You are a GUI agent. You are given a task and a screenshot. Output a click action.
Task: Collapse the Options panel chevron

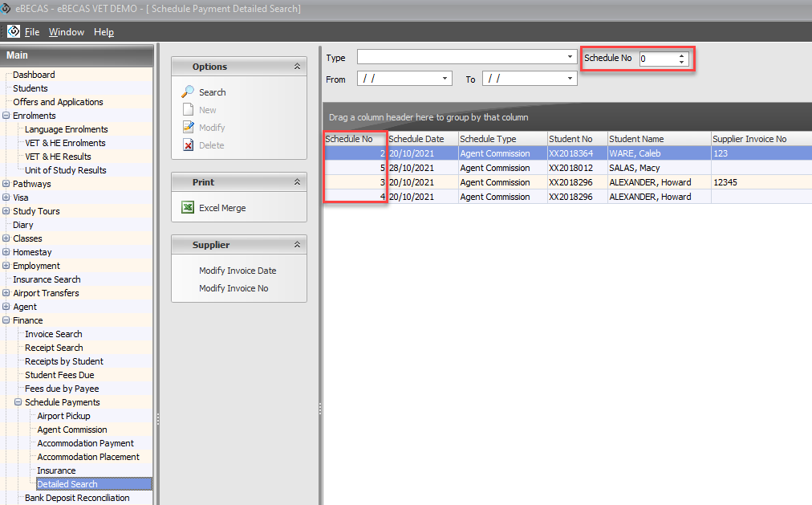pyautogui.click(x=297, y=67)
